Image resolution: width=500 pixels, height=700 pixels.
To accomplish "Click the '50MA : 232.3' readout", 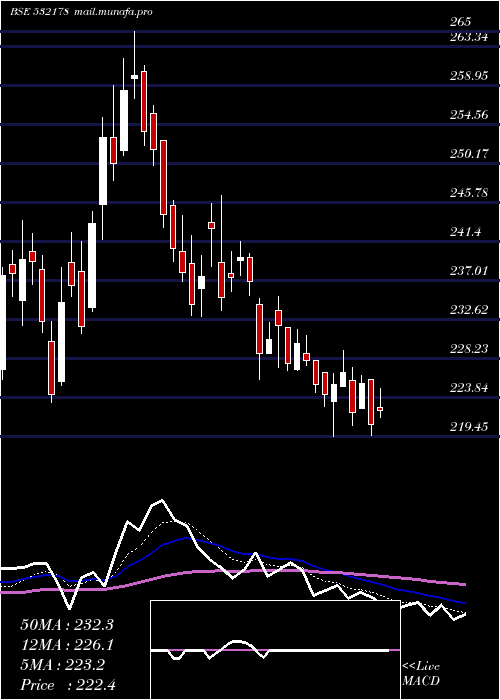I will click(x=67, y=625).
